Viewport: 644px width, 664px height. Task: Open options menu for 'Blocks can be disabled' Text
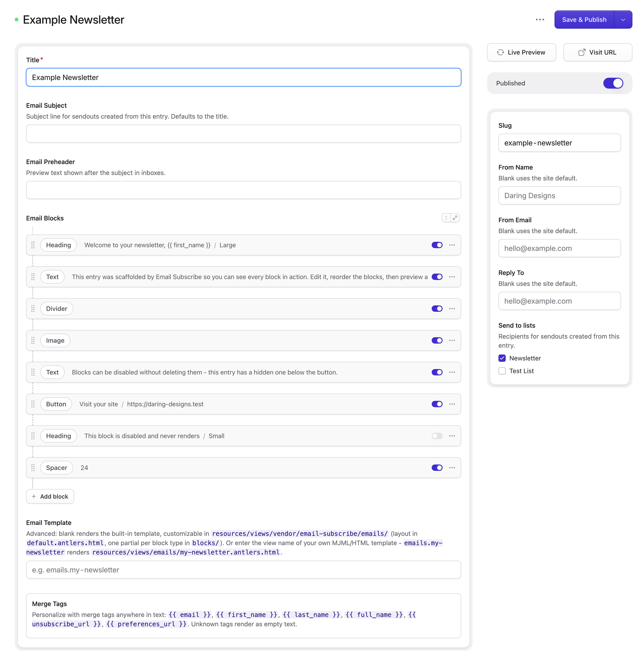[452, 372]
